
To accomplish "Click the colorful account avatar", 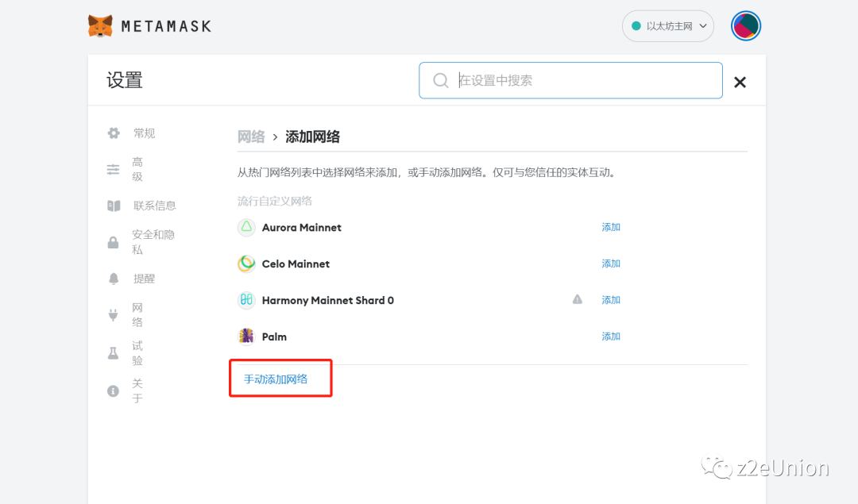I will [745, 25].
